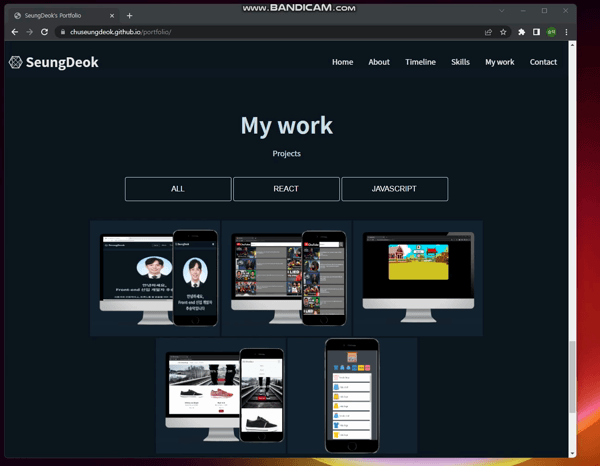This screenshot has height=466, width=600.
Task: Open the game project thumbnail on monitor
Action: 418,278
